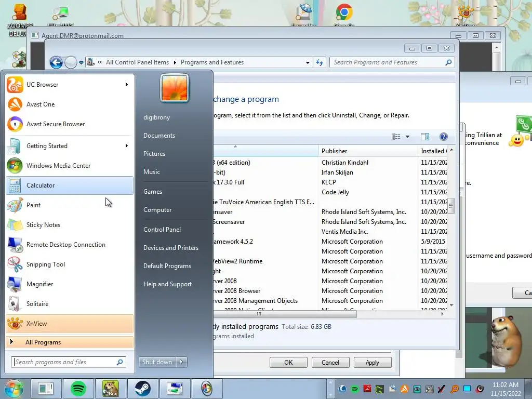The height and width of the screenshot is (399, 532).
Task: Click the Installed On column header
Action: click(x=434, y=151)
